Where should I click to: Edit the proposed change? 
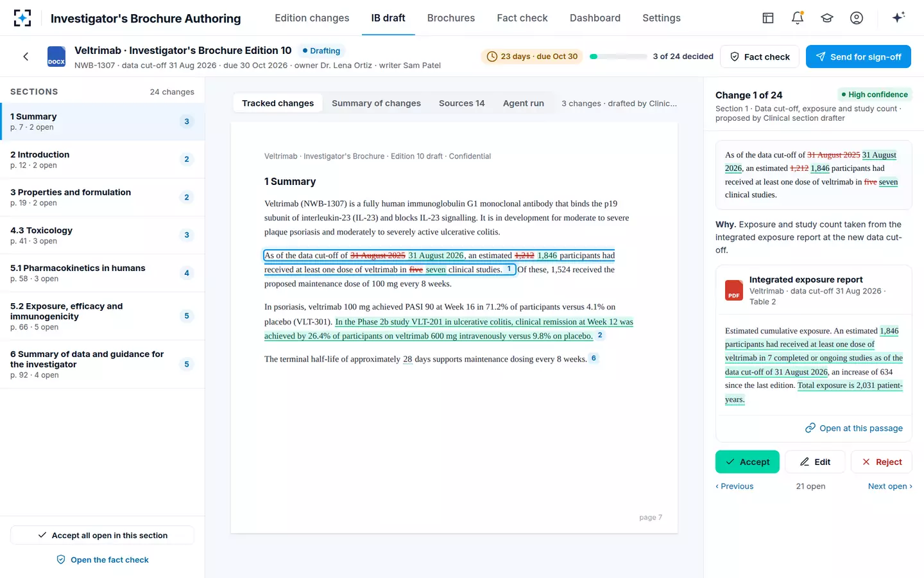[x=815, y=462]
